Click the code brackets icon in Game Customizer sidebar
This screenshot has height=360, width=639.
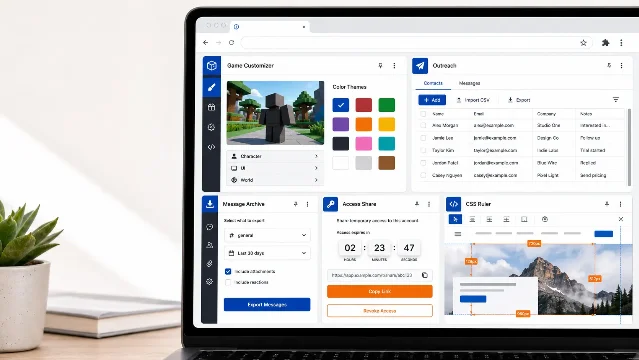[x=211, y=147]
